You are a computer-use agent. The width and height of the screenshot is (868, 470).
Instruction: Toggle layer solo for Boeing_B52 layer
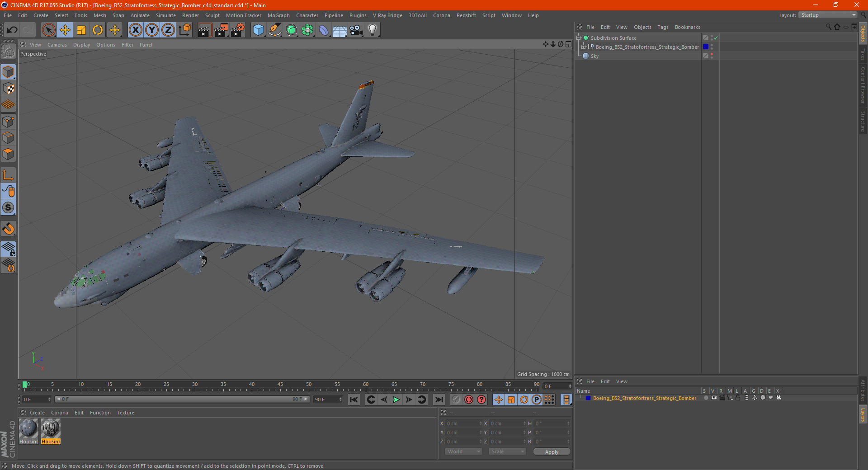706,398
